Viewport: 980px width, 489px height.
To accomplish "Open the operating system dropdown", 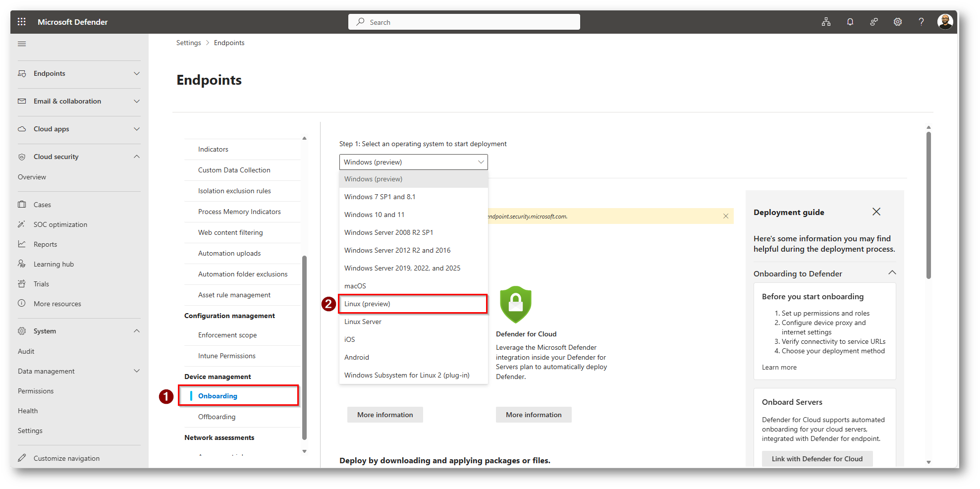I will pyautogui.click(x=413, y=162).
